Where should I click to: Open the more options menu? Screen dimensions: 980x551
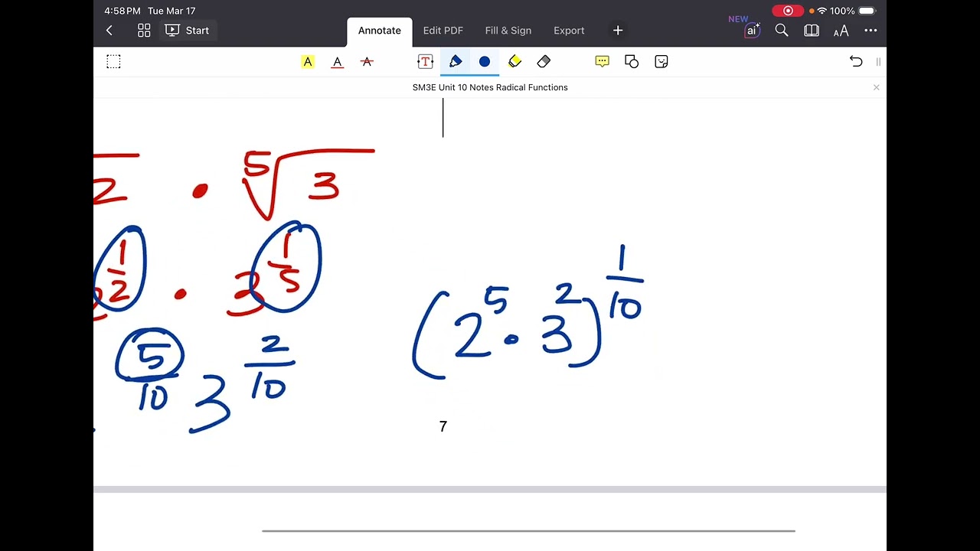(871, 31)
